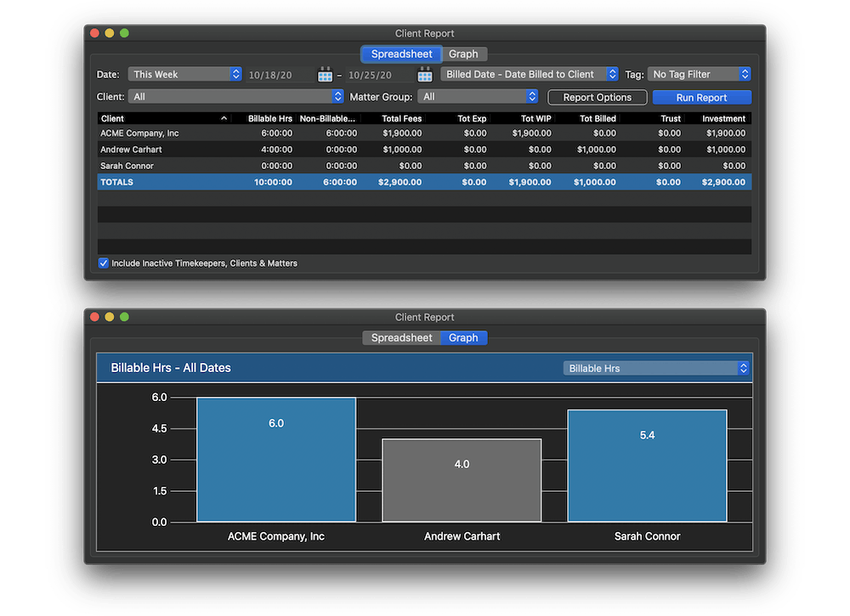Sort by the Total Fees column header
Viewport: 850px width, 616px height.
coord(402,118)
